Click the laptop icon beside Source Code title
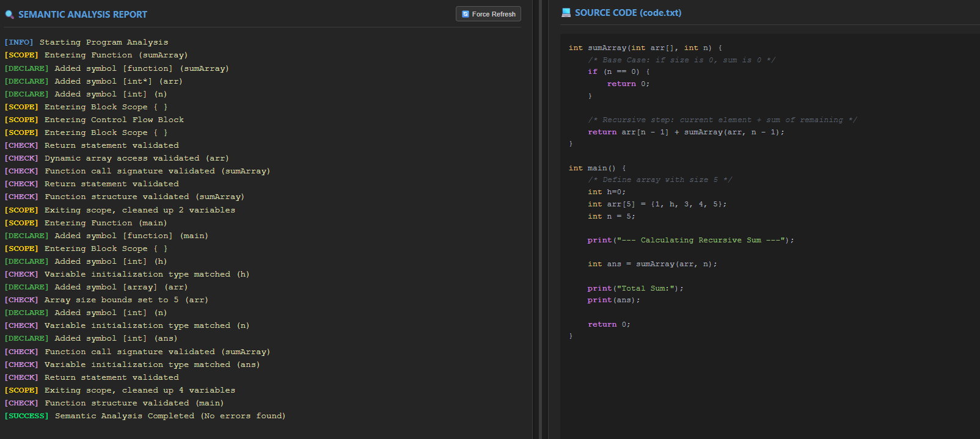 tap(566, 13)
